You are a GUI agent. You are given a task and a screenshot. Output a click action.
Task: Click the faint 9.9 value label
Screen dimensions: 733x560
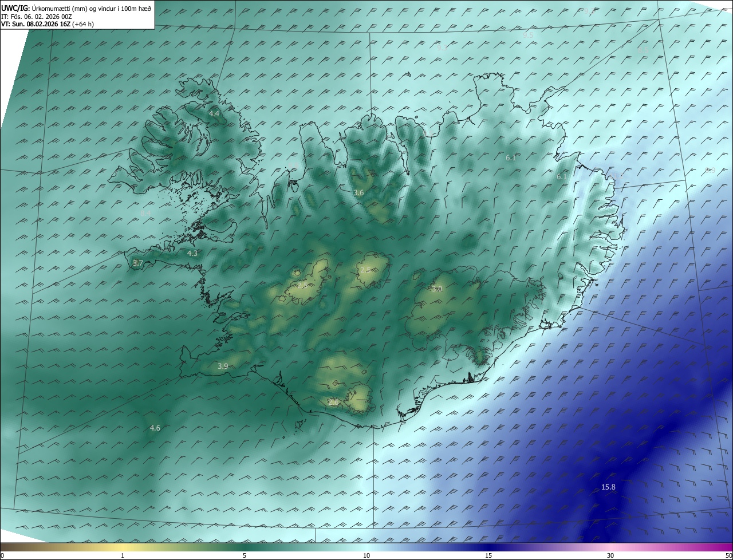[x=710, y=170]
